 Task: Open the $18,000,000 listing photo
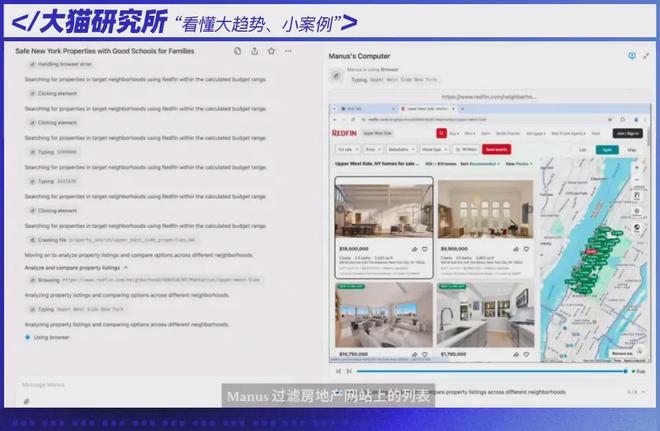[384, 209]
